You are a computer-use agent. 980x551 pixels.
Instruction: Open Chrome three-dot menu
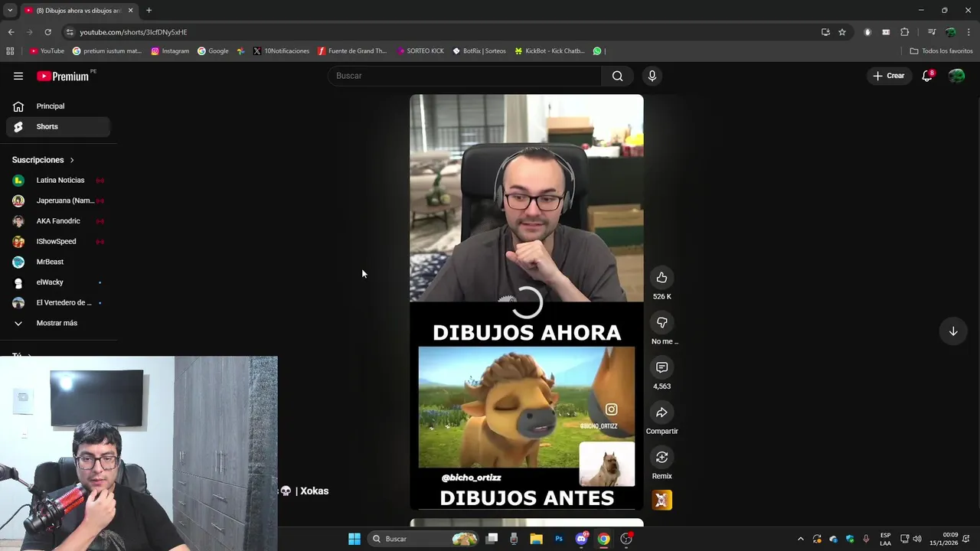click(969, 32)
